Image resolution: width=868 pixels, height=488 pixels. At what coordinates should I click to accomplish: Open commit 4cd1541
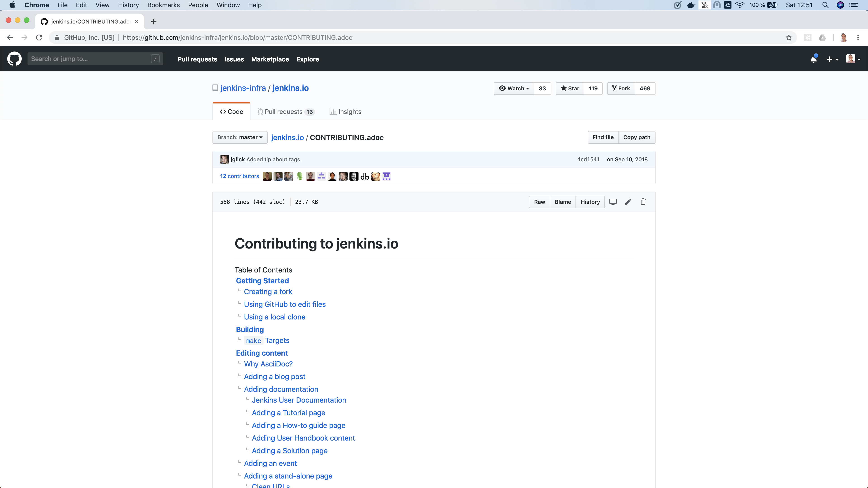pos(588,160)
